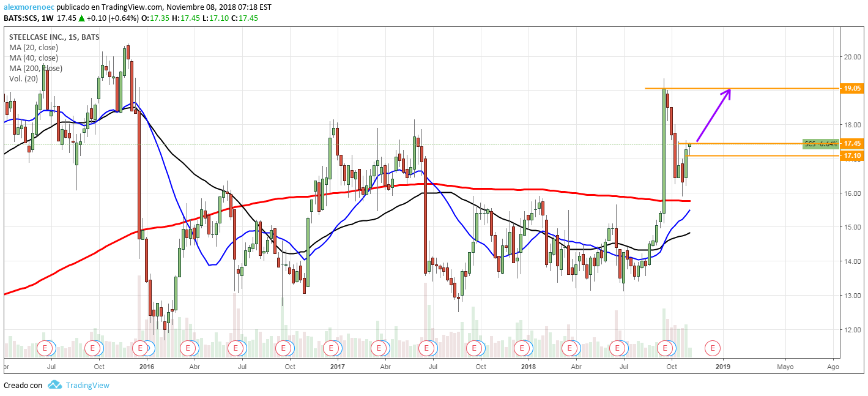The width and height of the screenshot is (868, 396).
Task: Open the earnings marker near April 2016
Action: coord(188,348)
